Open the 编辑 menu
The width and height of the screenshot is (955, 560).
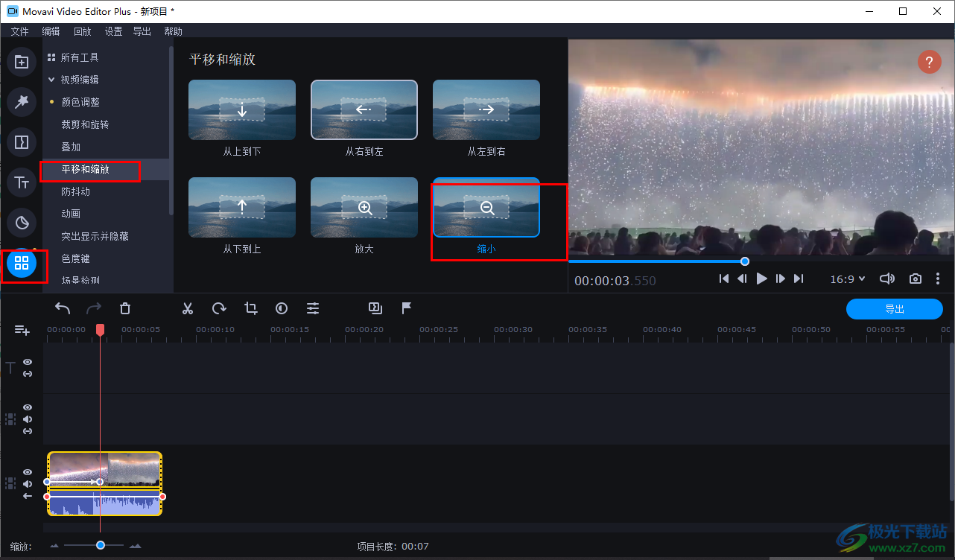tap(51, 31)
